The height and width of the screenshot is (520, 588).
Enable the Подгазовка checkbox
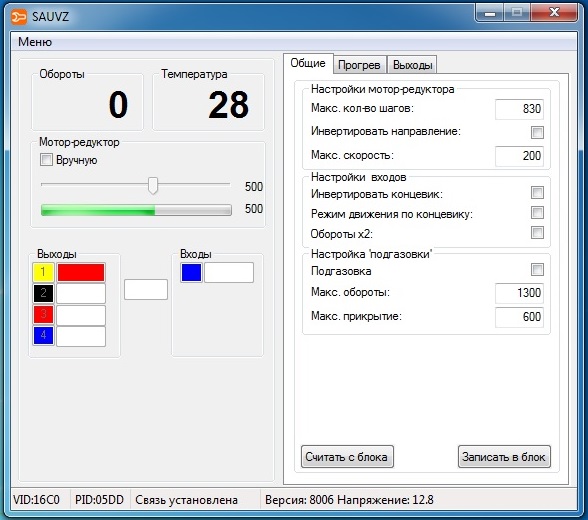pos(537,269)
